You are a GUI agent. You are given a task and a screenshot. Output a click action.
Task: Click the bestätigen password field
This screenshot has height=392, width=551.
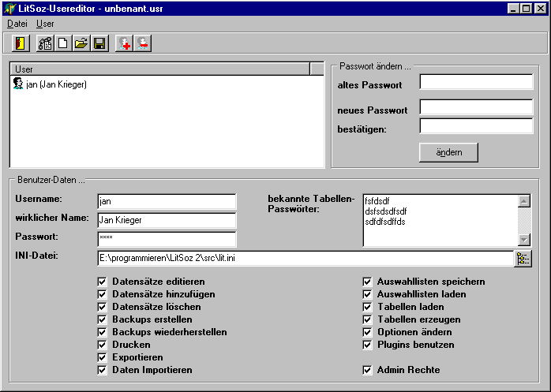(x=476, y=126)
